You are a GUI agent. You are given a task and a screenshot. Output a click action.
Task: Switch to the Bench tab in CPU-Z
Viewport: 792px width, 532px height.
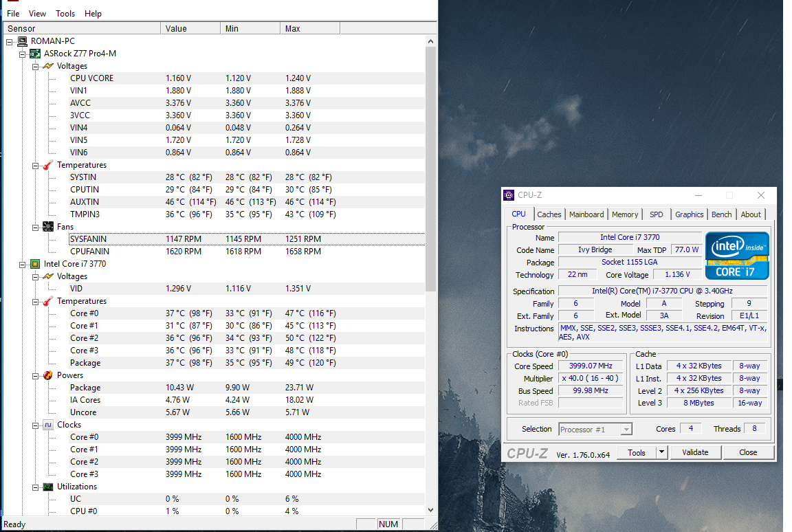point(721,214)
